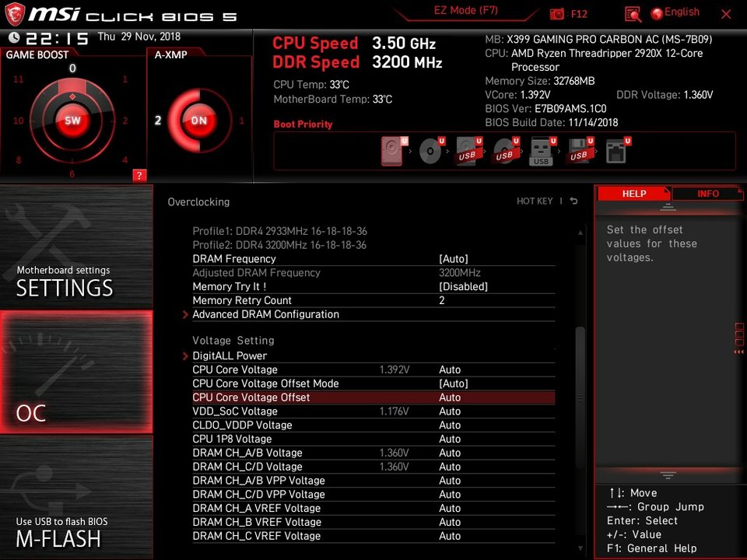Image resolution: width=747 pixels, height=560 pixels.
Task: Select the CLDO_VDDP Voltage setting
Action: point(373,425)
